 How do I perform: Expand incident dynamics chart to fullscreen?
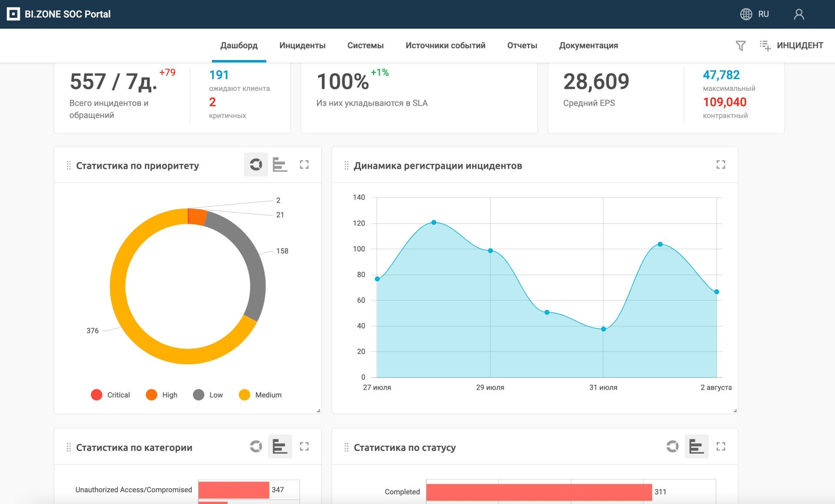point(721,165)
